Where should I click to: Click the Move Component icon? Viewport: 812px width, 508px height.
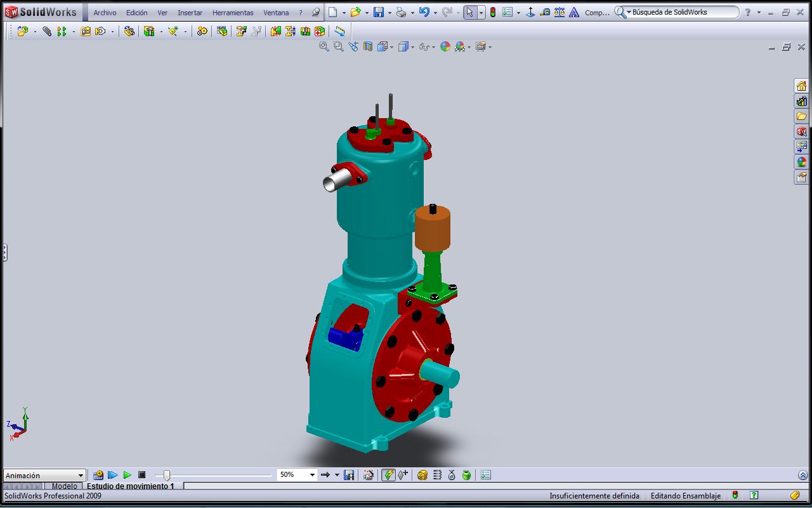(100, 31)
